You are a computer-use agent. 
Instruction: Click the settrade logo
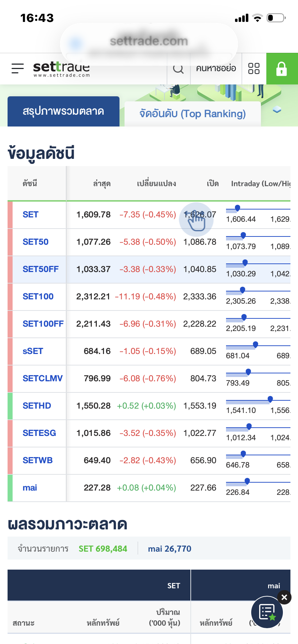62,69
